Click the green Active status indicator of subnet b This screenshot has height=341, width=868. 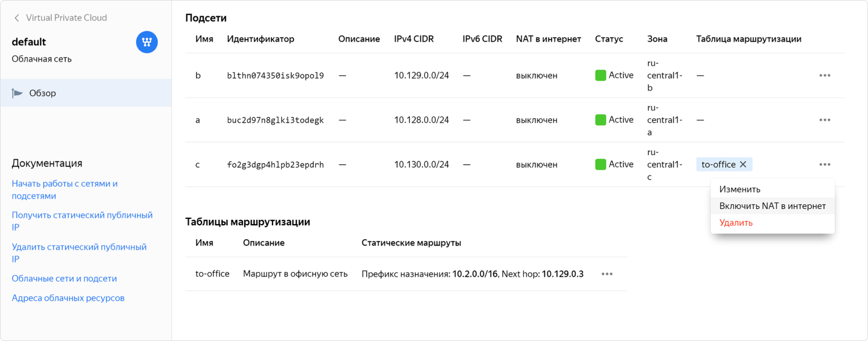coord(600,75)
